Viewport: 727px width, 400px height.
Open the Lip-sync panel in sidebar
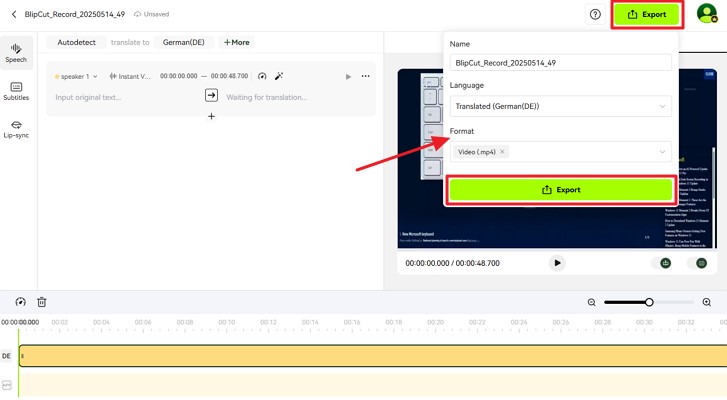click(x=16, y=129)
